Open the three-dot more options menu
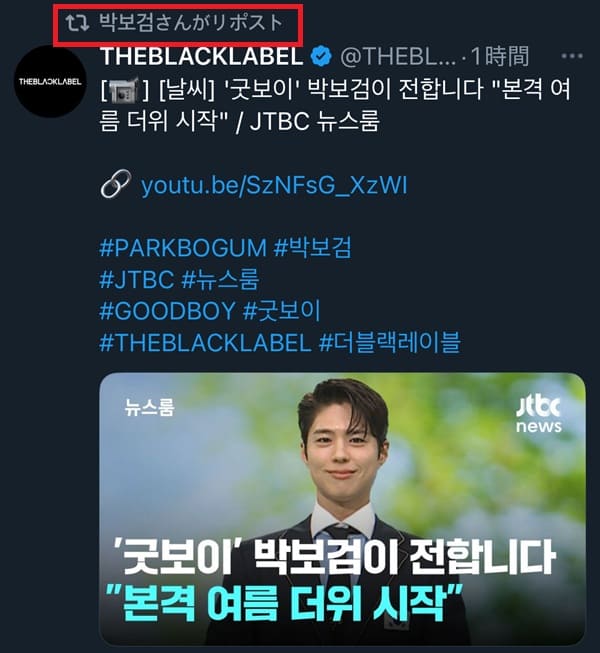 [572, 56]
